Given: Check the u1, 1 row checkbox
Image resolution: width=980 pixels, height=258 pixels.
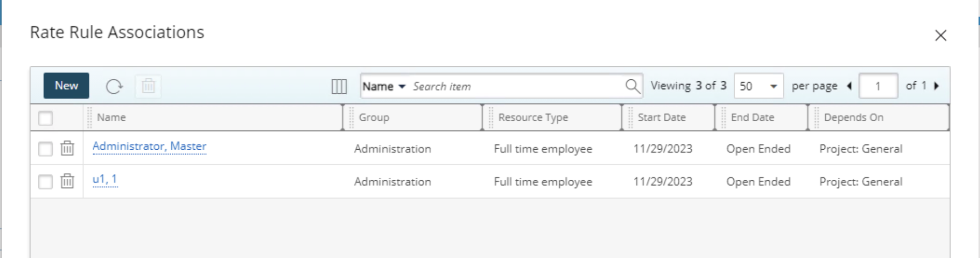Looking at the screenshot, I should [x=46, y=182].
